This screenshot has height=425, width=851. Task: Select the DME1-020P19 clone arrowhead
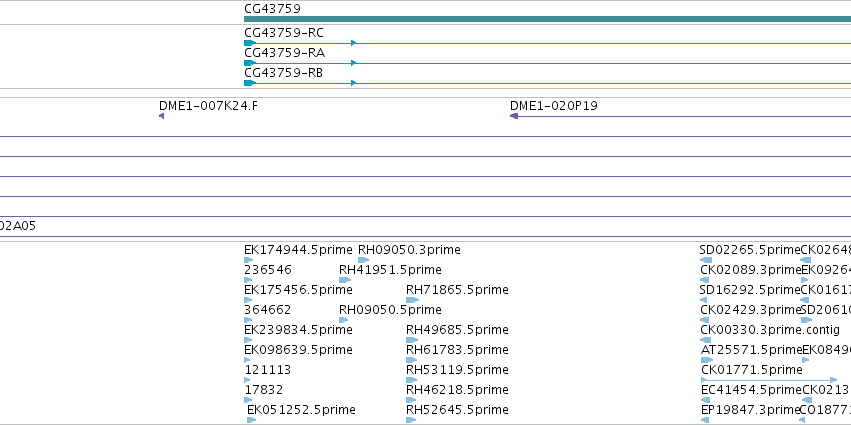514,116
